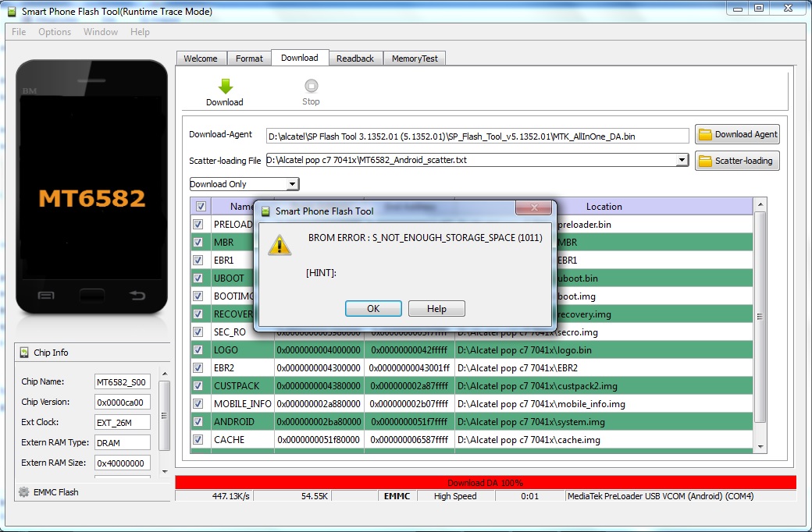
Task: Uncheck the RECOVERY row checkbox
Action: (x=198, y=314)
